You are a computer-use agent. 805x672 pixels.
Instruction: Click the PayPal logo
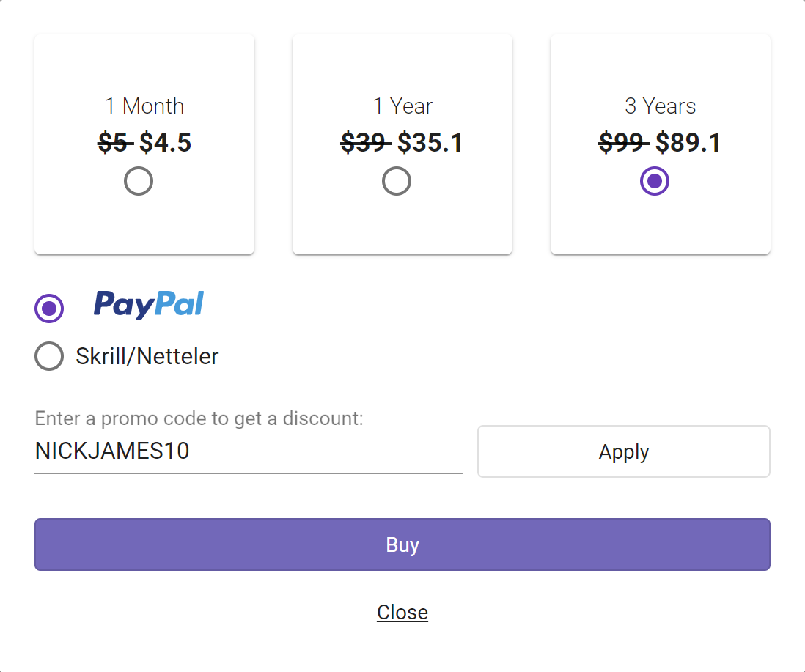tap(148, 305)
